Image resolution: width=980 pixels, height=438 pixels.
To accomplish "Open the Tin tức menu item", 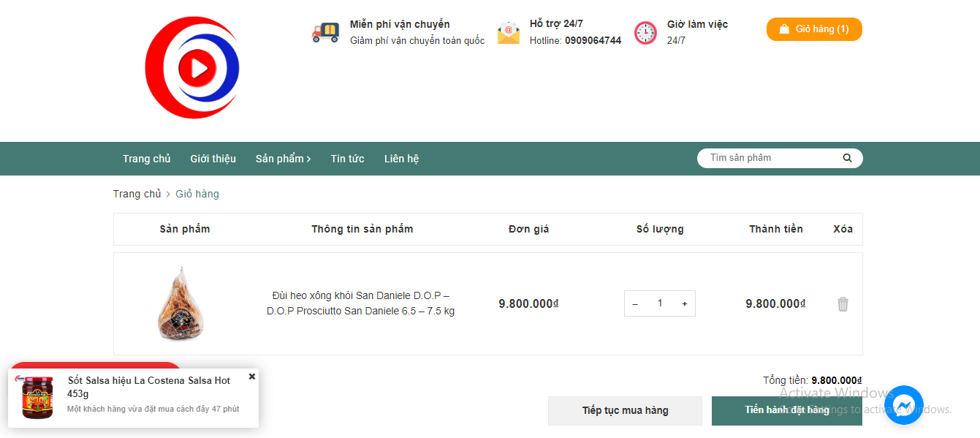I will pyautogui.click(x=347, y=159).
